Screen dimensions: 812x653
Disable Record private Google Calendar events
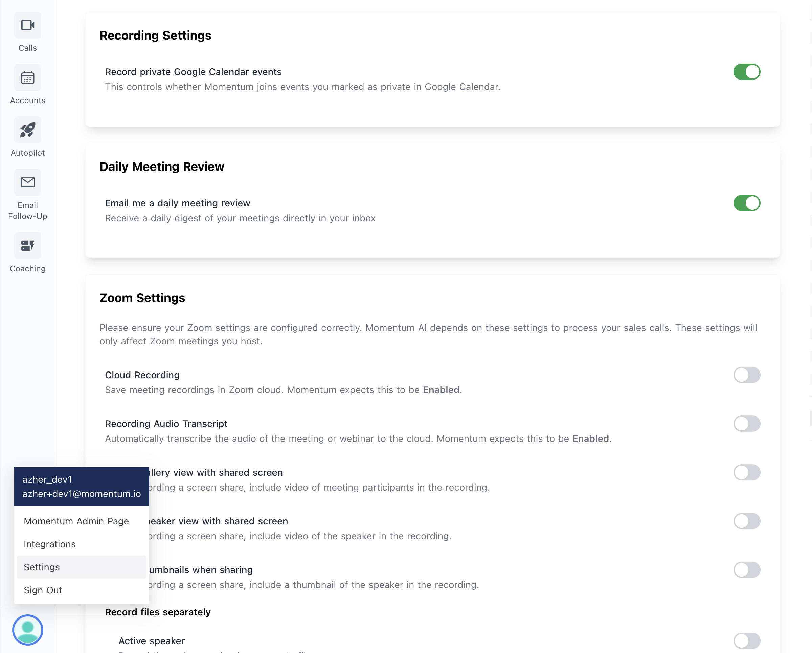point(747,72)
